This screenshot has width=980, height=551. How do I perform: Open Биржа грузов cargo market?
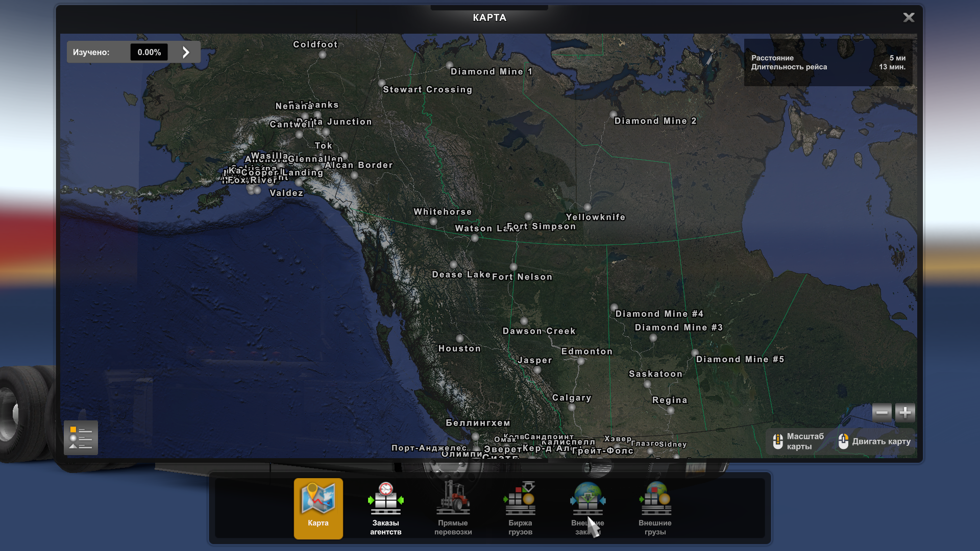[520, 508]
